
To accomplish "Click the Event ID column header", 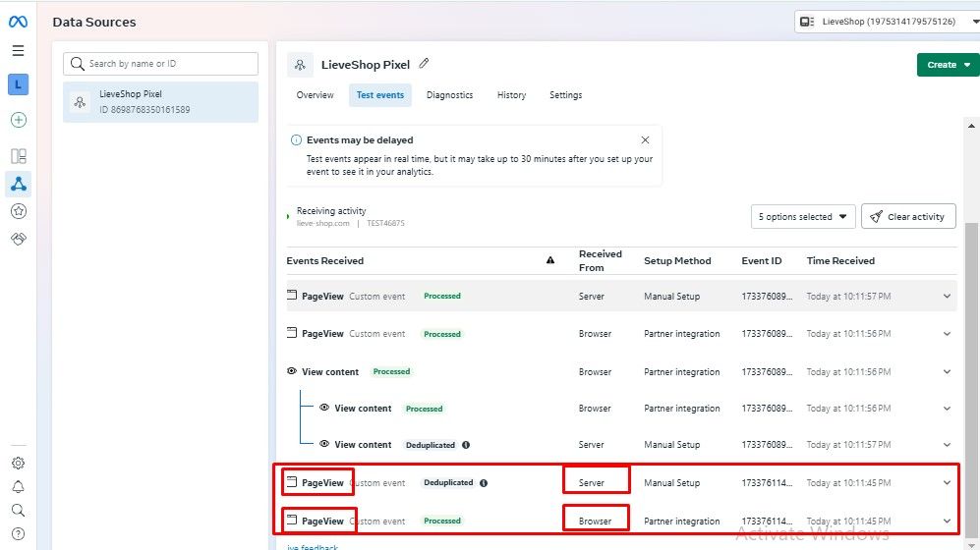I will (761, 261).
